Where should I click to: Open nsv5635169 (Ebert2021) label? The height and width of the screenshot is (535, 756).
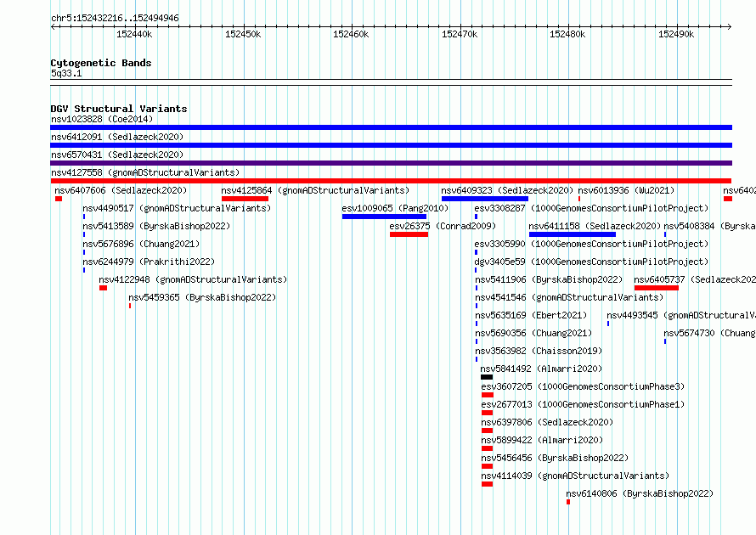[531, 315]
